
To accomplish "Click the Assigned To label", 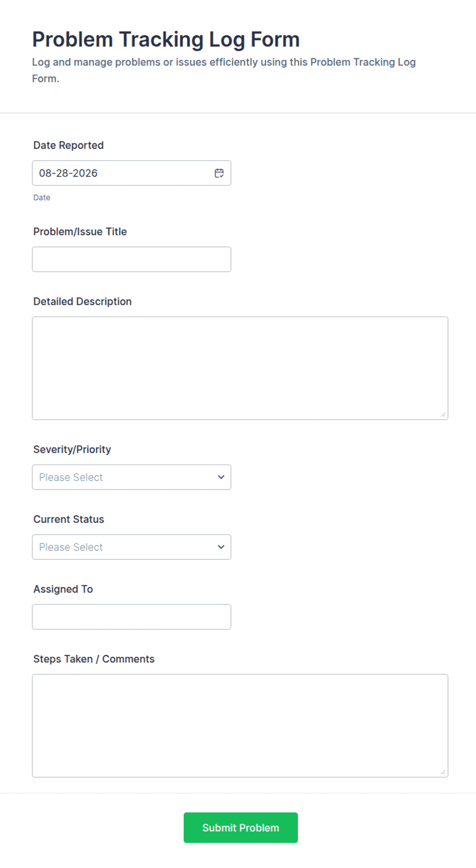I will coord(63,589).
